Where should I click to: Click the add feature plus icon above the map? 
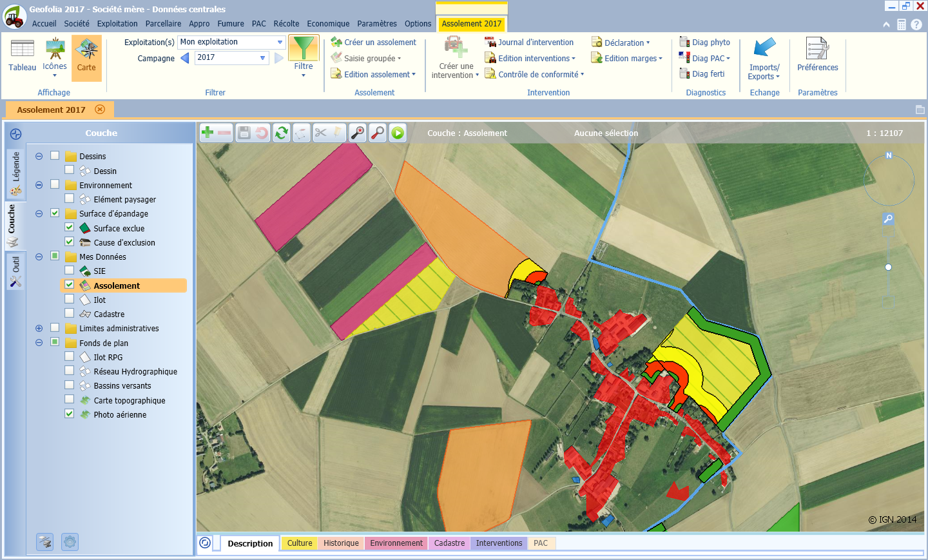208,133
